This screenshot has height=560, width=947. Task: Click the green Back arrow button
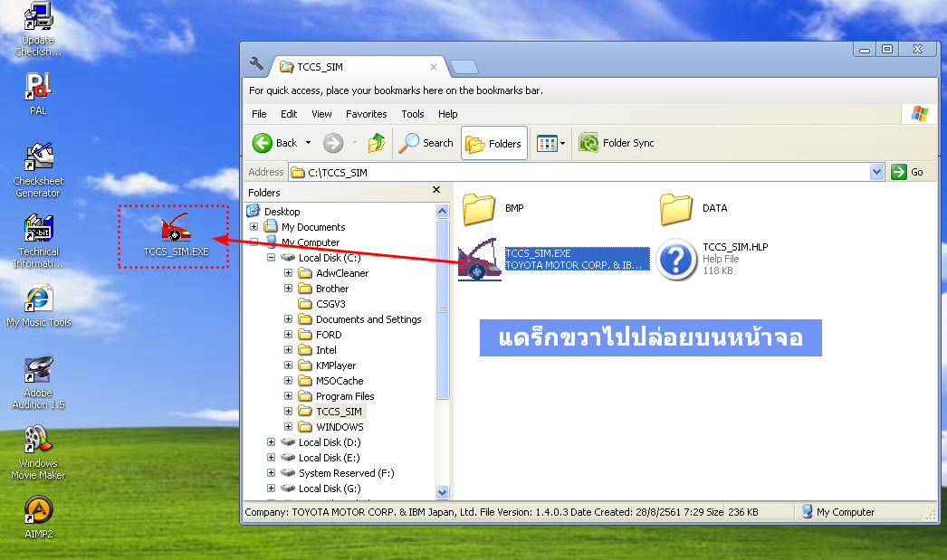[263, 143]
